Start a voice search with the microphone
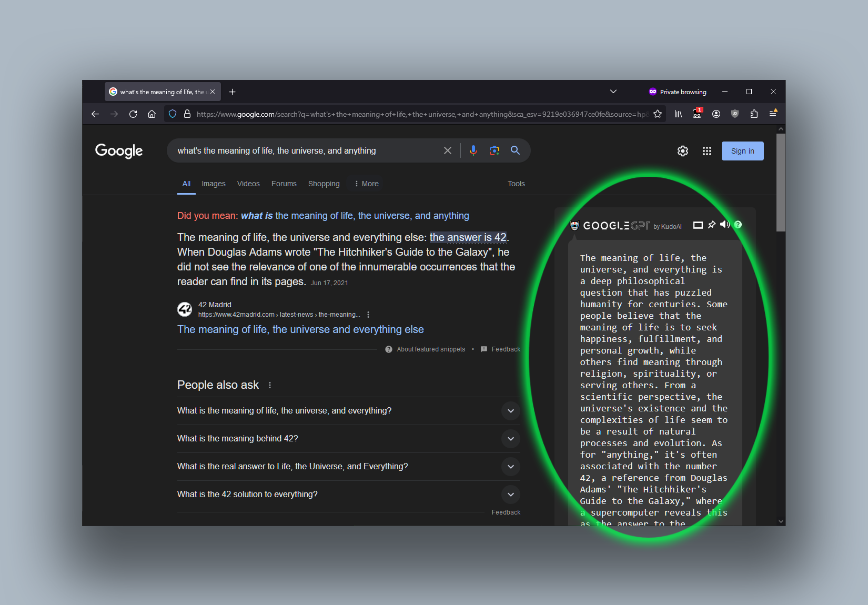 point(473,150)
